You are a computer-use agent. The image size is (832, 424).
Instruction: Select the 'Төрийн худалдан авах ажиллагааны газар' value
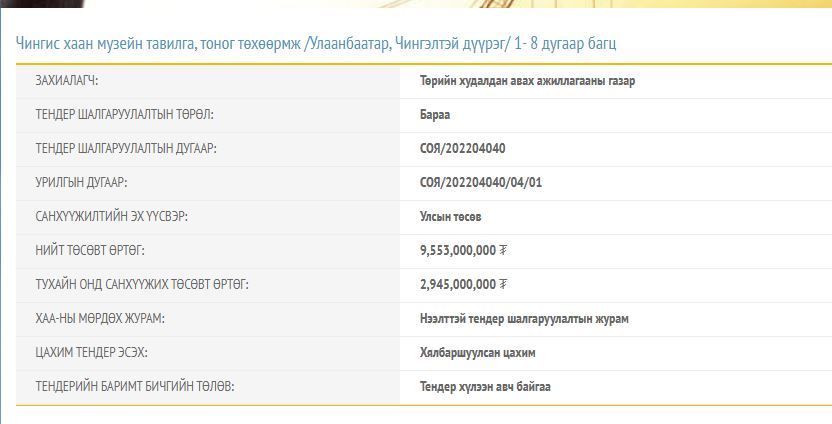(x=527, y=81)
